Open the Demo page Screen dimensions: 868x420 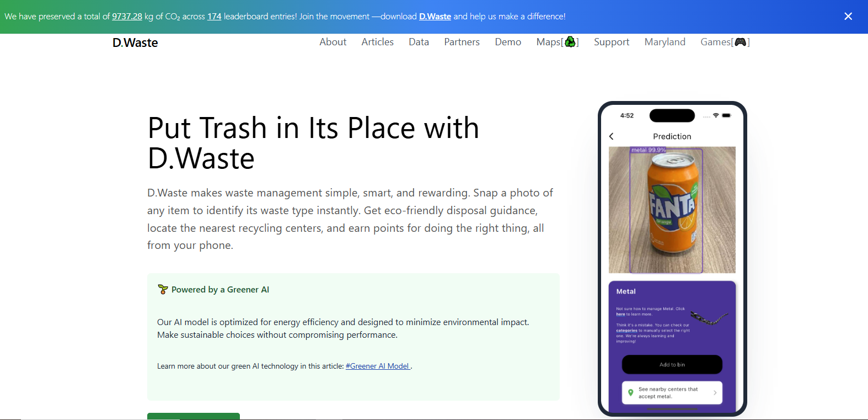[x=507, y=42]
